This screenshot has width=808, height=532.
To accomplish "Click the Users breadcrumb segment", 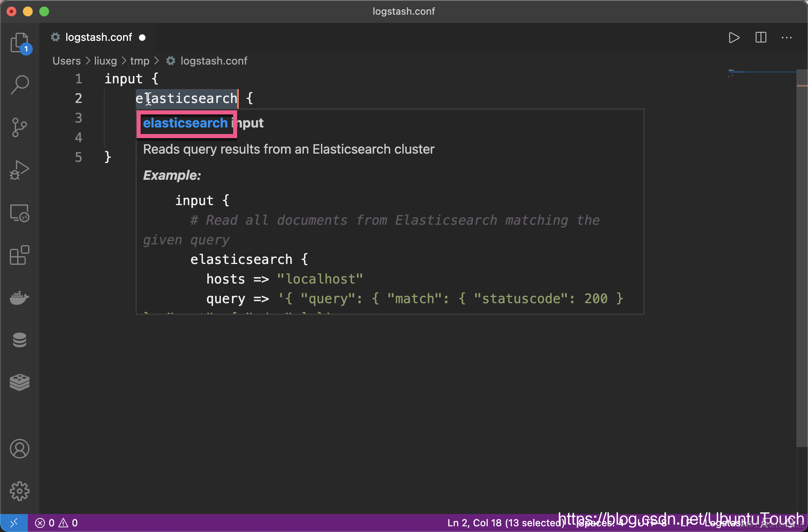I will (67, 61).
